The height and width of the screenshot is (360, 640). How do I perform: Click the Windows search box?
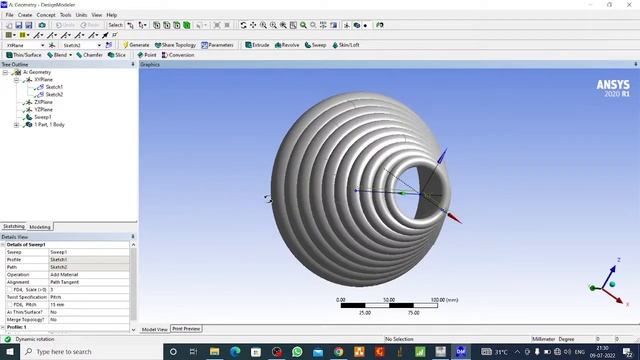tap(91, 352)
